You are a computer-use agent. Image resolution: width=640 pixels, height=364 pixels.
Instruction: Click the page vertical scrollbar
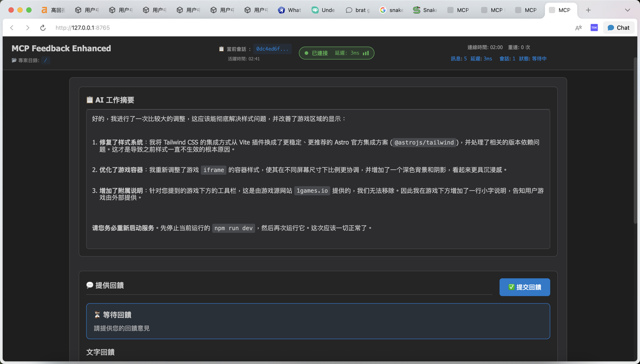(635, 140)
